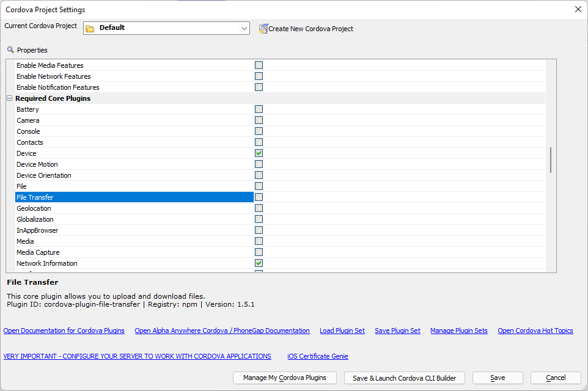Click the Save button
This screenshot has width=588, height=391.
tap(498, 378)
